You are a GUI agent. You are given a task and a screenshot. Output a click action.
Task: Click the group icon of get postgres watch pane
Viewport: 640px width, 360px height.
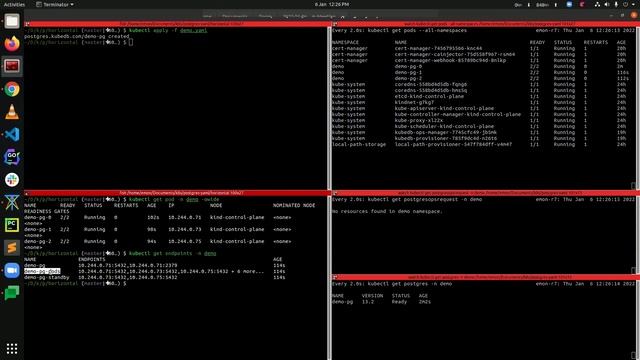(335, 278)
